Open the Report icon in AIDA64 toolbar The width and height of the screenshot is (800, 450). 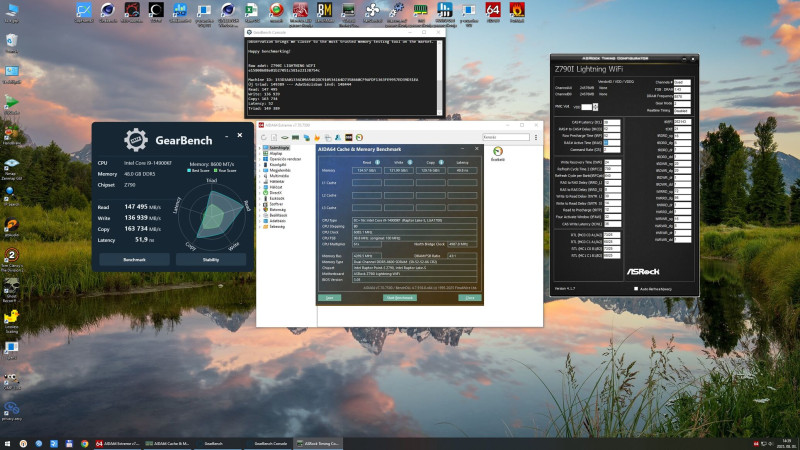pos(274,137)
